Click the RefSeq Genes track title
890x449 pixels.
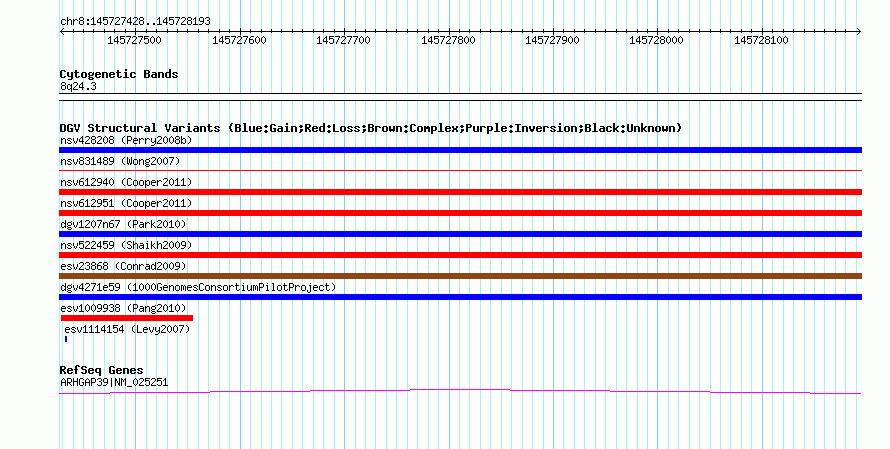(101, 370)
